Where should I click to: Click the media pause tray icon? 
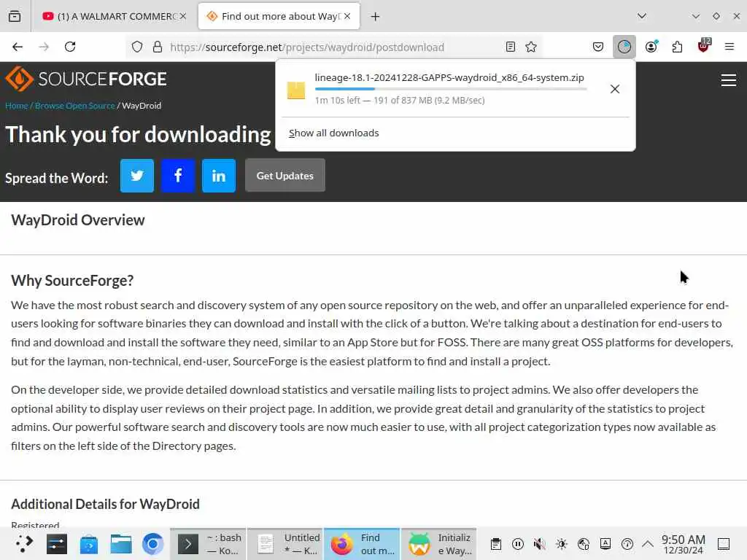(518, 544)
